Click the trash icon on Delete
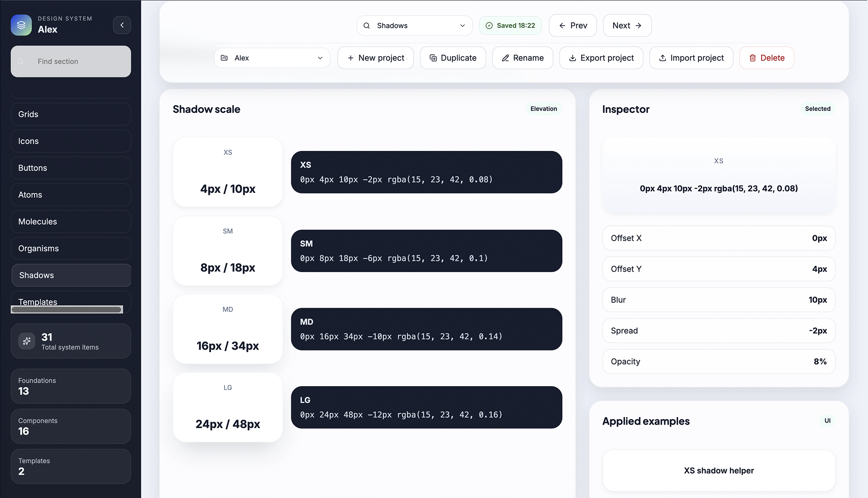This screenshot has height=498, width=868. click(x=753, y=58)
